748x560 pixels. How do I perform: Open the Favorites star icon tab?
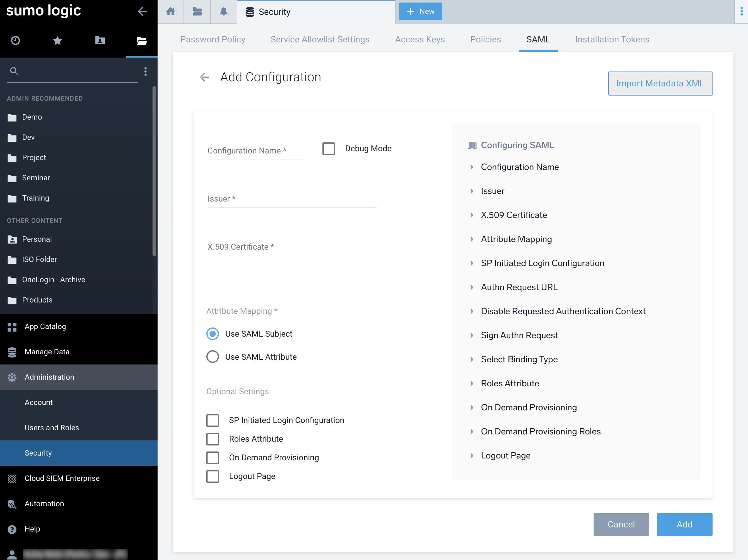pyautogui.click(x=58, y=40)
